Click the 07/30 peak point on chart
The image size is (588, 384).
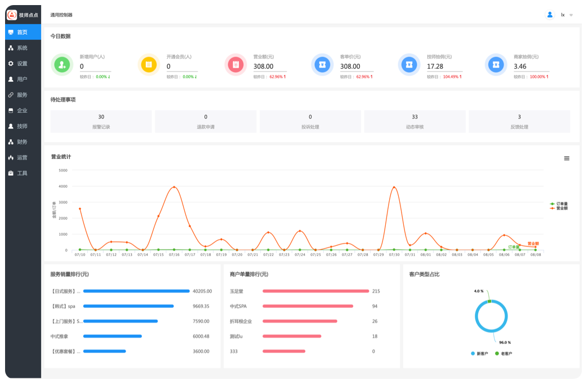[x=394, y=187]
